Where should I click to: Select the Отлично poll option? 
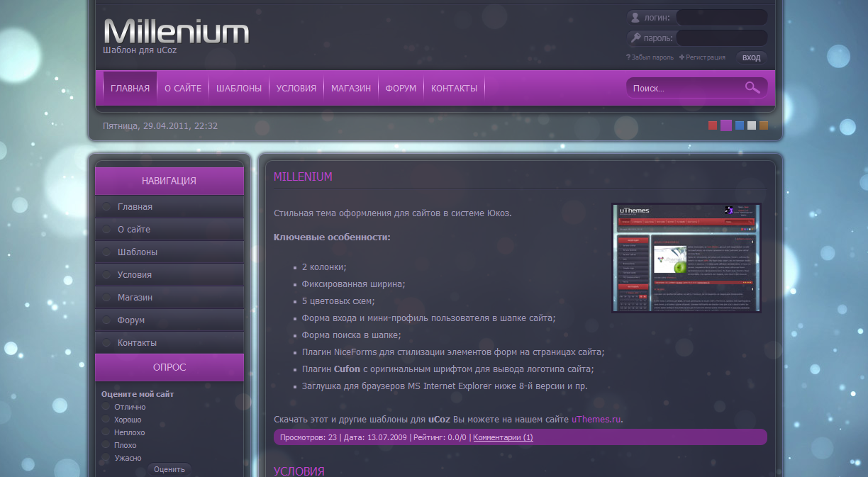[106, 407]
